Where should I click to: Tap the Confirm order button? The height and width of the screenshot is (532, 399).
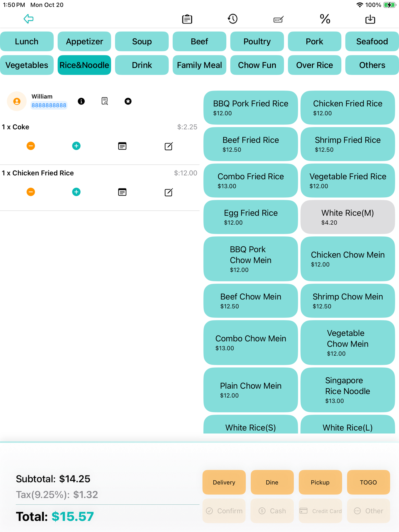224,511
